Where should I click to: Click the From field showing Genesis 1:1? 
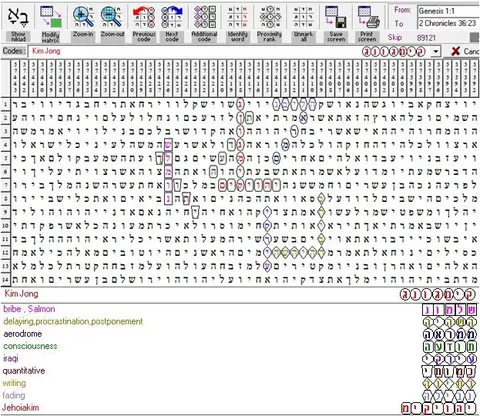pyautogui.click(x=449, y=11)
